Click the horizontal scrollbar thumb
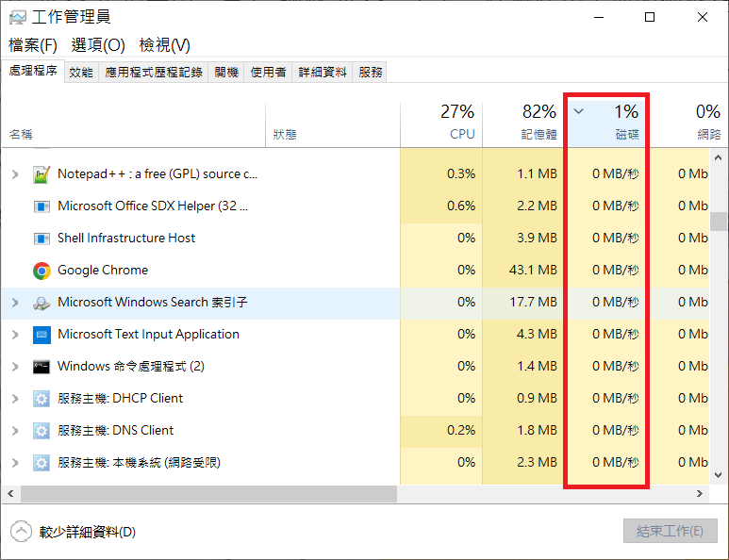Screen dimensions: 729x560 tap(208, 494)
